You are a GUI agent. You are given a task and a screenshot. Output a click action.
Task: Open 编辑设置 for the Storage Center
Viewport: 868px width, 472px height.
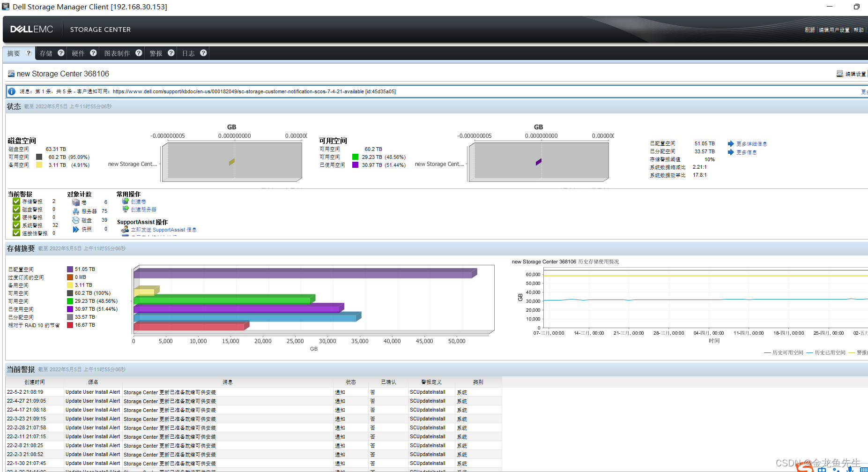click(x=855, y=74)
